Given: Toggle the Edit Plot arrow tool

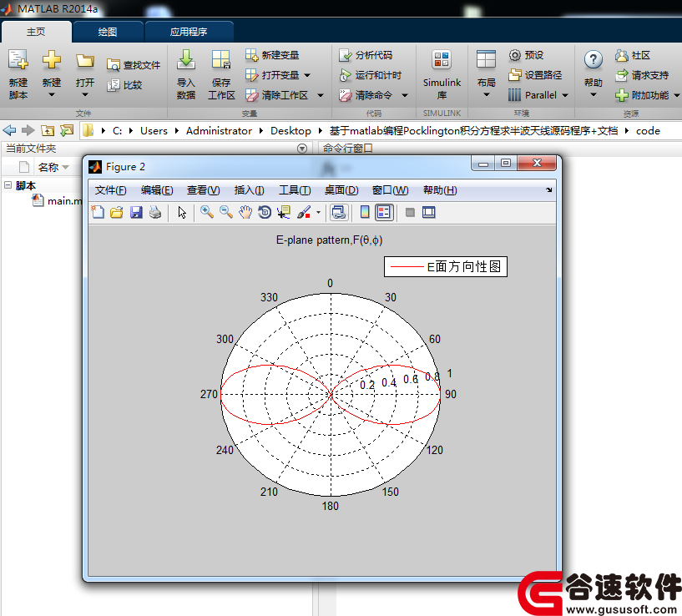Looking at the screenshot, I should (182, 212).
